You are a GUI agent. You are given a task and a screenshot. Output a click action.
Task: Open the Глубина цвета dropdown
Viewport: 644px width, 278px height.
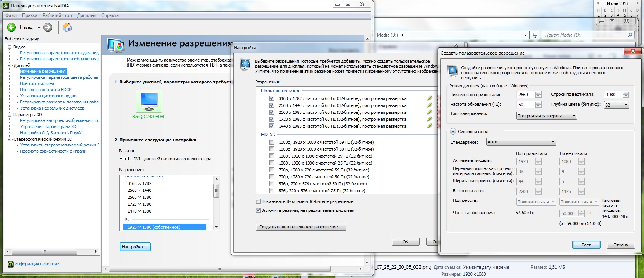point(617,105)
